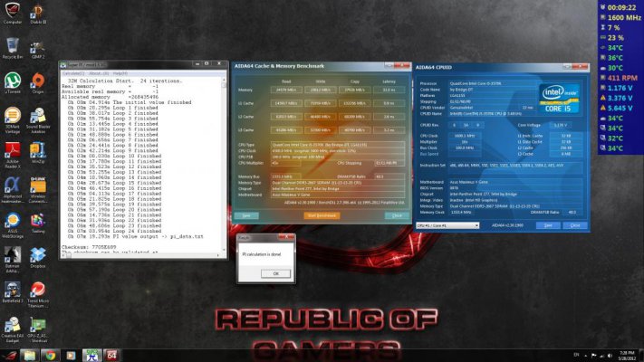Click the Checksum line in Super PI
The image size is (644, 362).
coord(89,247)
